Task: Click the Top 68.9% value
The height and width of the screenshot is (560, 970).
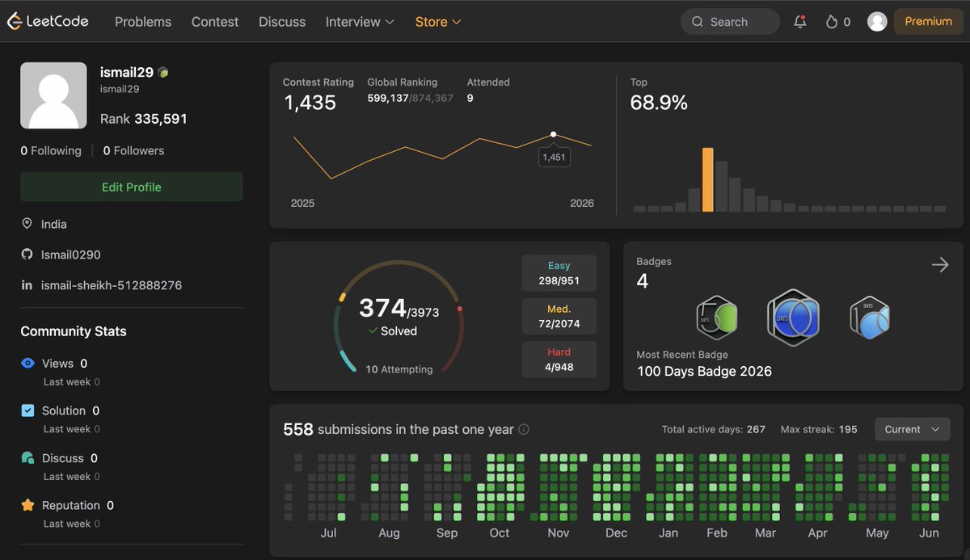Action: click(x=659, y=103)
